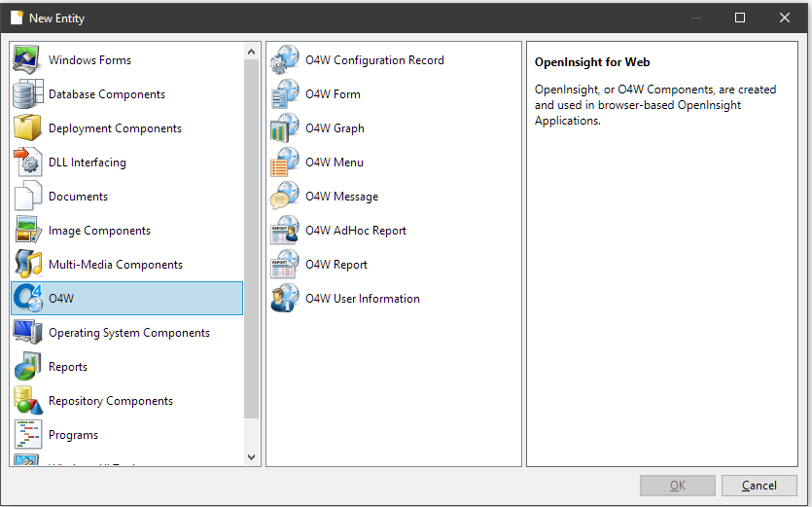
Task: Pick the O4W Graph bar-chart icon
Action: (x=285, y=127)
